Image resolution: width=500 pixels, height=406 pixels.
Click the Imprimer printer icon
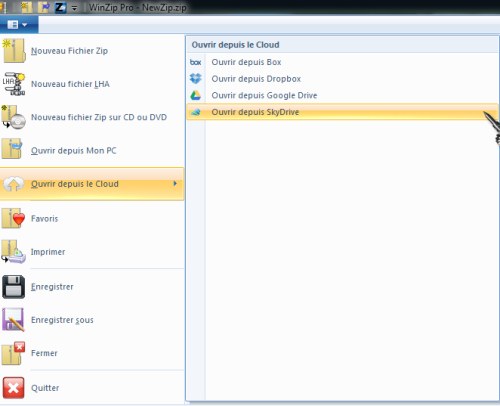[13, 252]
